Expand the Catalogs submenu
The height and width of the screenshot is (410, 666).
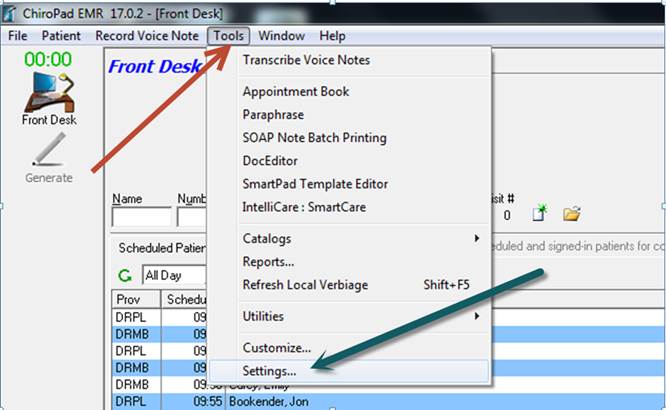pos(349,238)
